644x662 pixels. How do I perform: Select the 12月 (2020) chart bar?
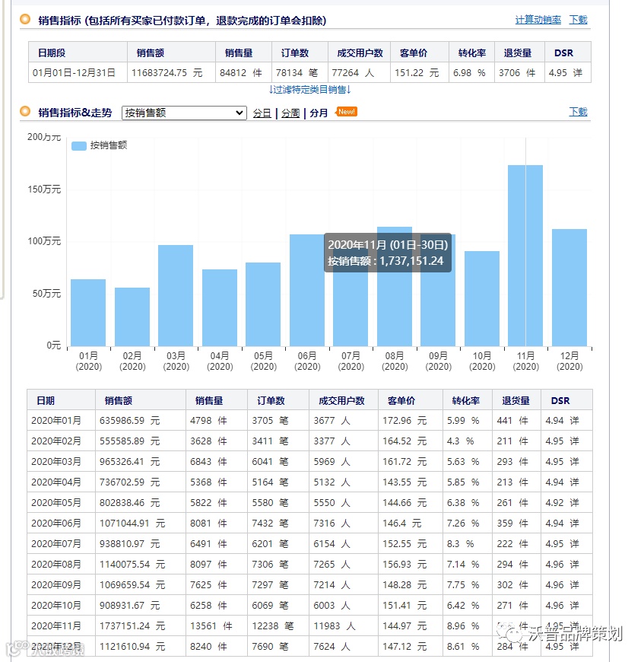pyautogui.click(x=569, y=288)
